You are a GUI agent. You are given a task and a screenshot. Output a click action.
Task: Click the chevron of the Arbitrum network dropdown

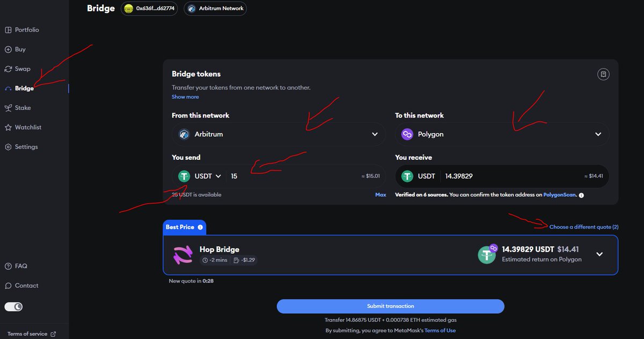[x=375, y=134]
